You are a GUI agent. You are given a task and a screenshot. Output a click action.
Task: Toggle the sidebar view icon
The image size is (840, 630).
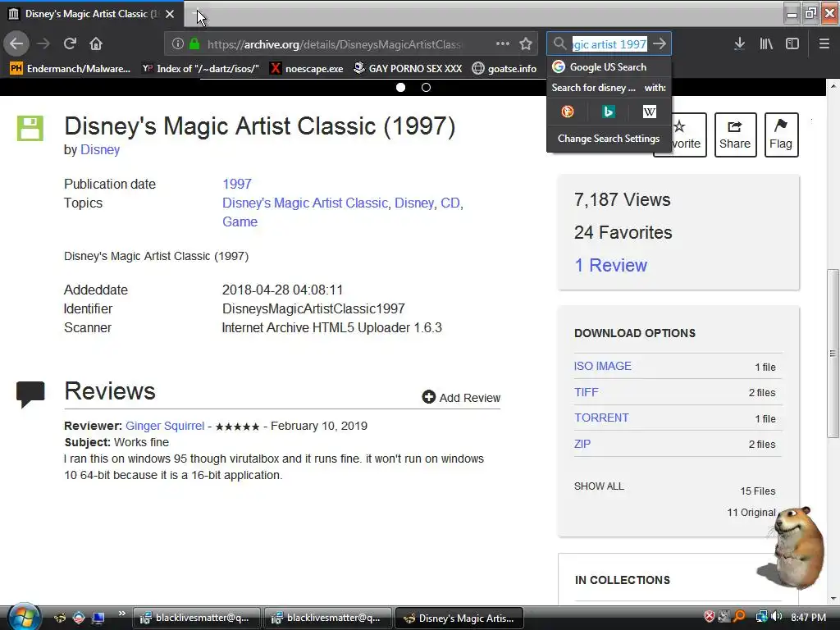point(792,43)
